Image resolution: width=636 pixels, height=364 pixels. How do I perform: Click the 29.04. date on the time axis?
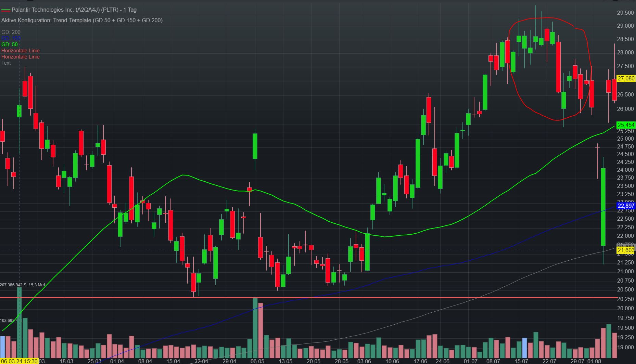[229, 361]
